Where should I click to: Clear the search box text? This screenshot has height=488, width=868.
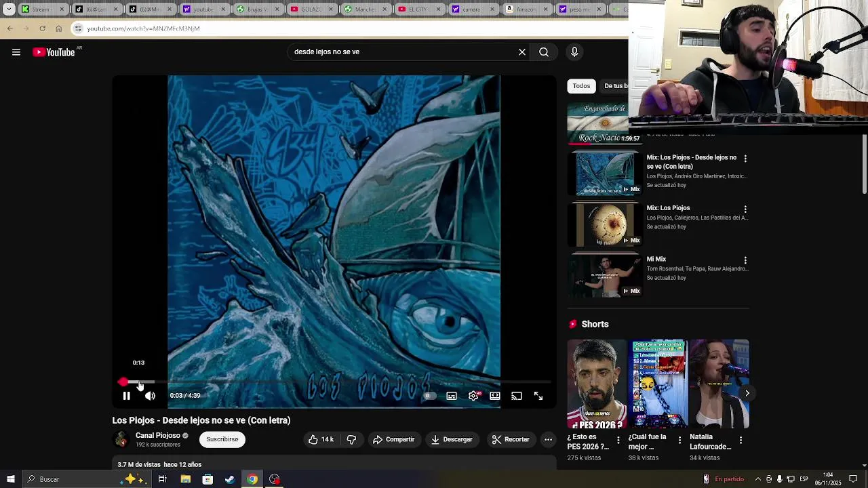click(522, 52)
